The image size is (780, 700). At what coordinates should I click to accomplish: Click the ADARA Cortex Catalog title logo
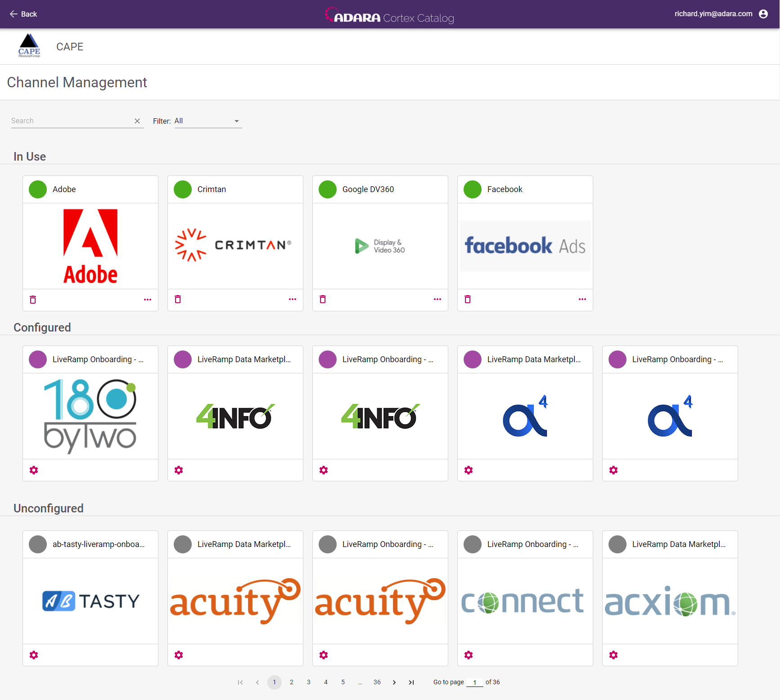389,15
